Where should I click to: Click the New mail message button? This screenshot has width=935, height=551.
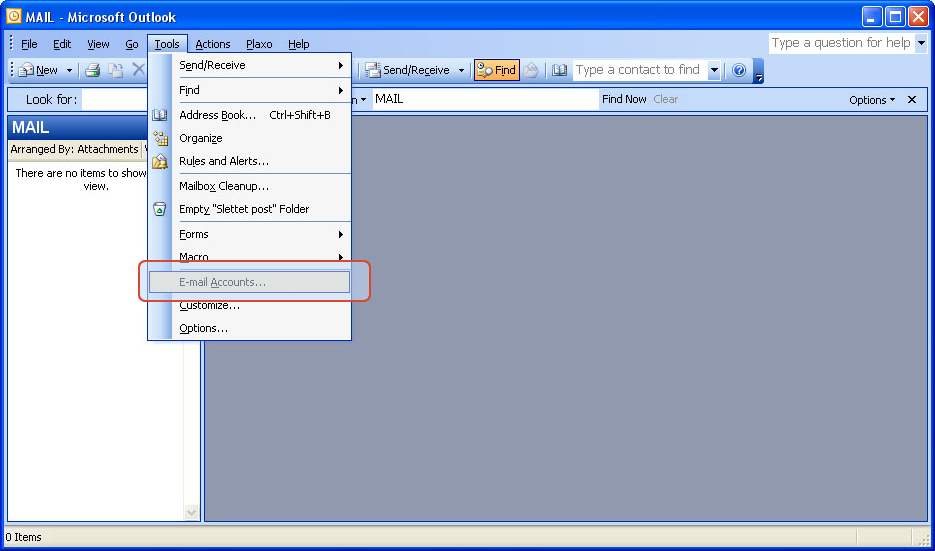[x=38, y=70]
